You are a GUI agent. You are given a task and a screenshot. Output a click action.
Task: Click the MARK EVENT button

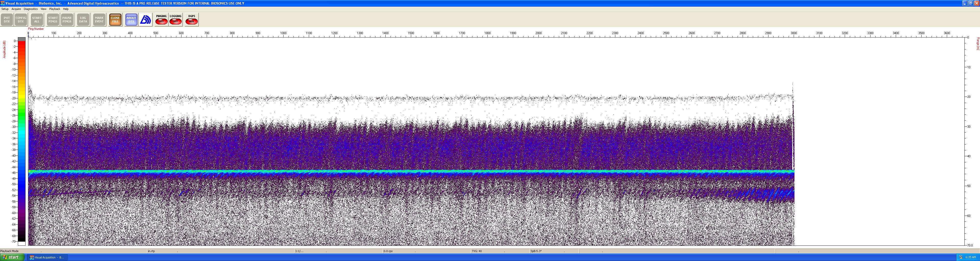[99, 20]
